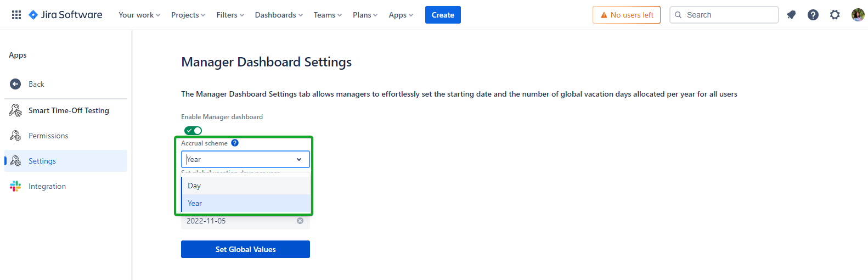
Task: Open the settings gear icon
Action: click(835, 15)
